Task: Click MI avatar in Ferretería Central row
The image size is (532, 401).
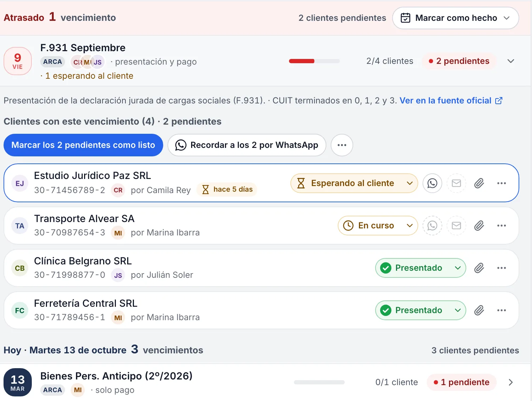Action: [x=118, y=317]
